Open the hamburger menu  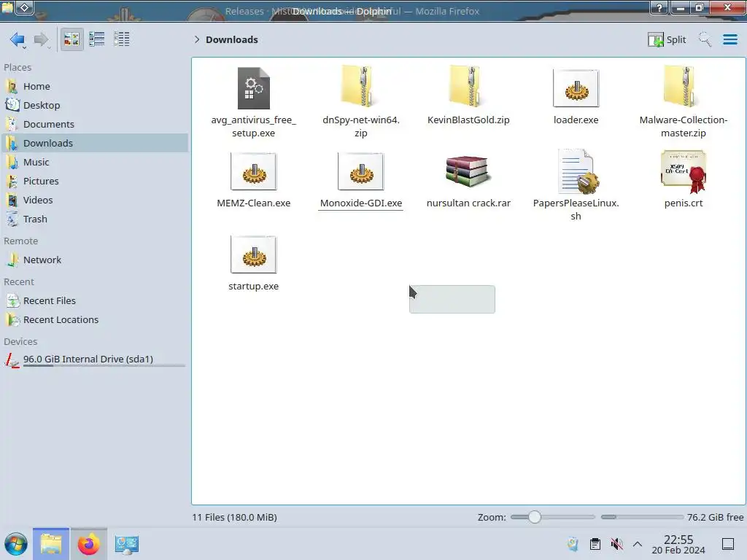tap(729, 39)
